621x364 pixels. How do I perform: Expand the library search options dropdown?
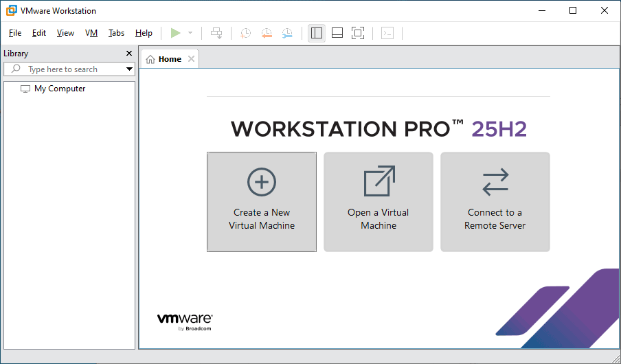[129, 69]
